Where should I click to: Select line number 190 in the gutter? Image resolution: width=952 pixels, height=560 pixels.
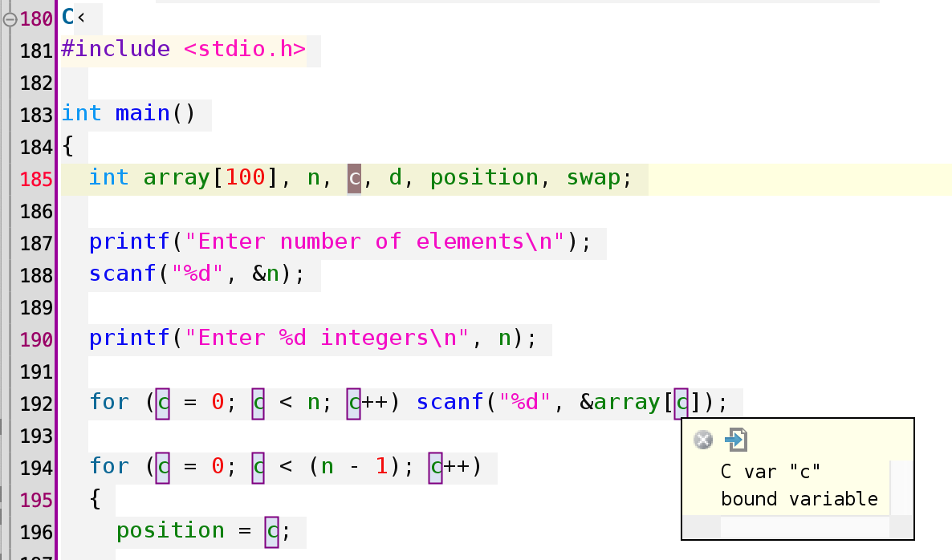coord(36,339)
